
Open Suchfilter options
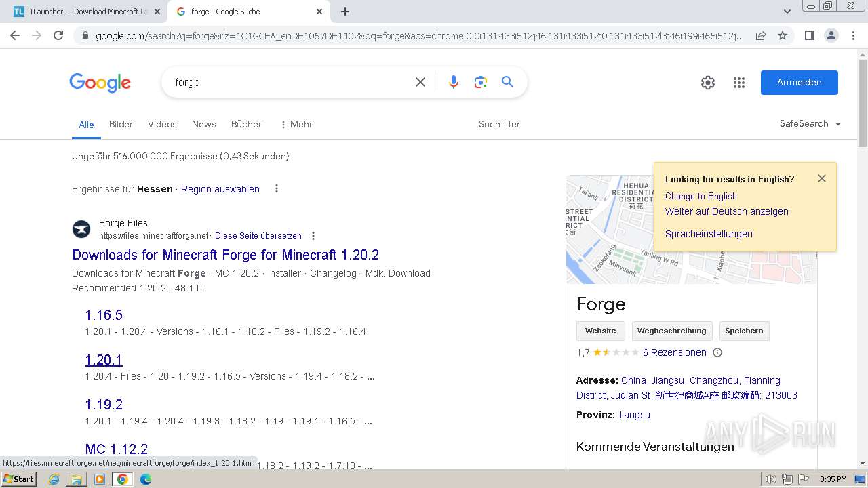coord(499,124)
